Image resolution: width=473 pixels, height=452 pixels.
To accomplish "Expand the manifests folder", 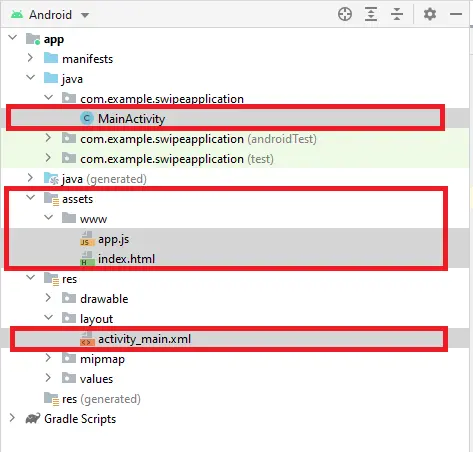I will click(30, 58).
